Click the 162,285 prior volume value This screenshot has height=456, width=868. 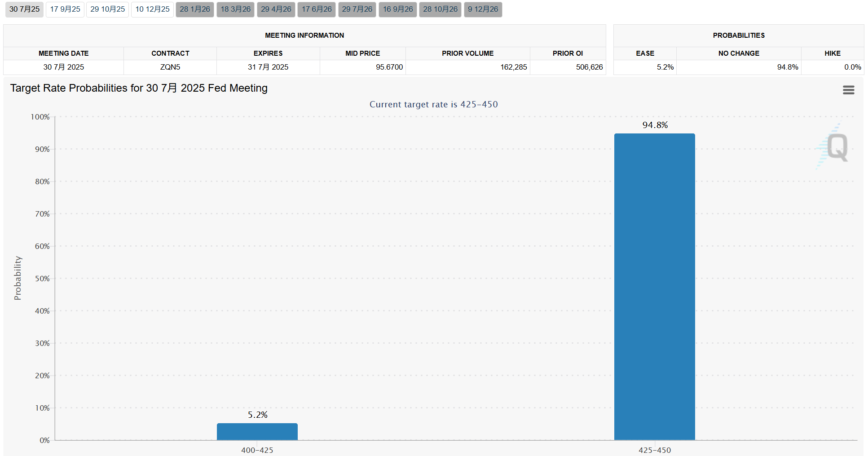point(514,67)
